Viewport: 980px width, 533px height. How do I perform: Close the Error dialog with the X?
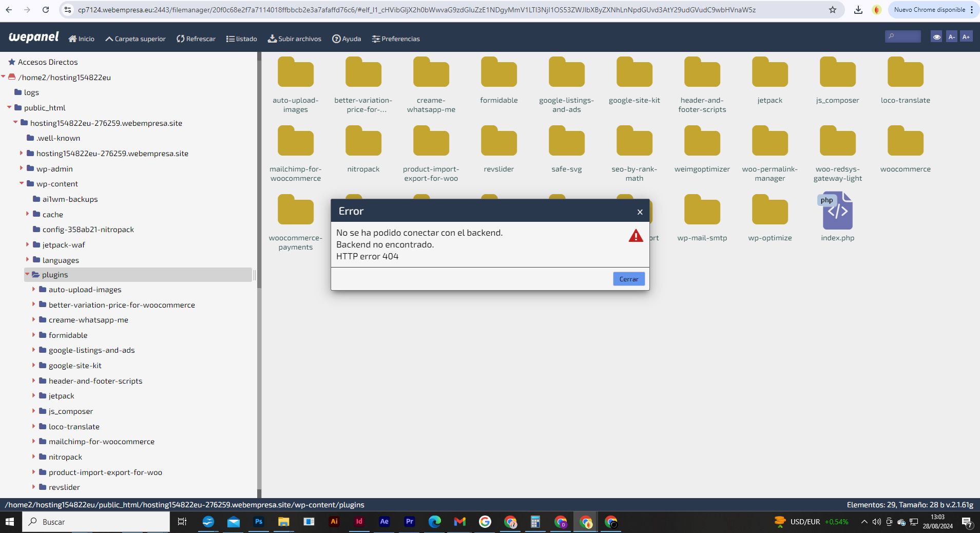(x=640, y=212)
